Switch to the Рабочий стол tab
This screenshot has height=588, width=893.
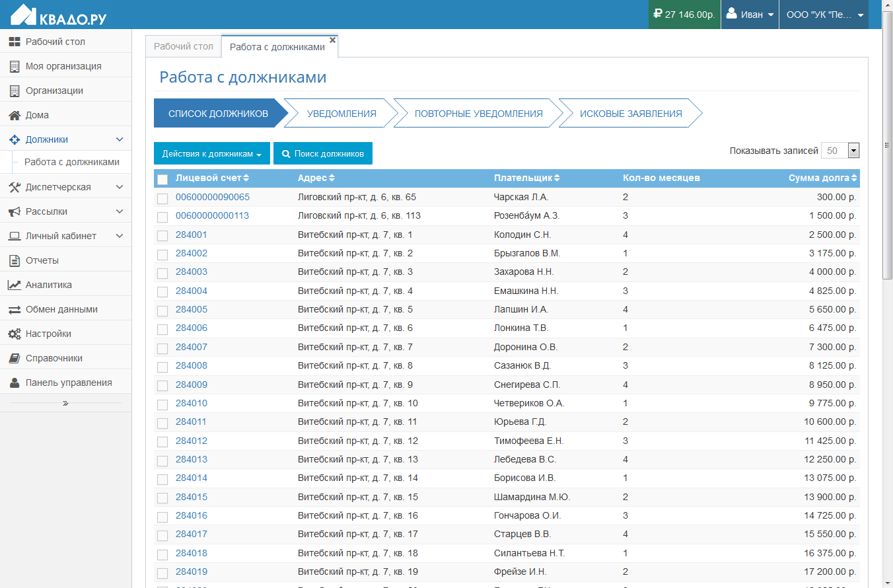tap(184, 46)
